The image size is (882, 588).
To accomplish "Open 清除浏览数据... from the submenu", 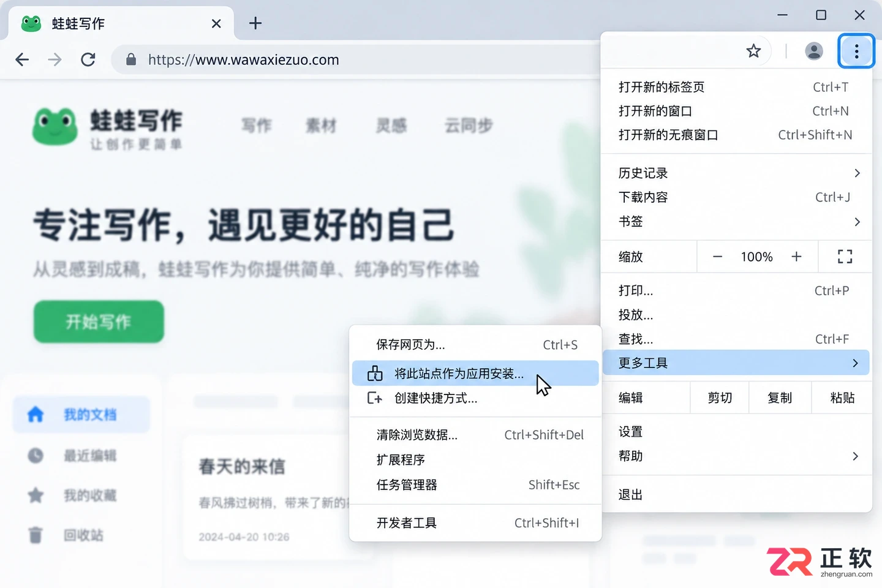I will click(x=475, y=435).
